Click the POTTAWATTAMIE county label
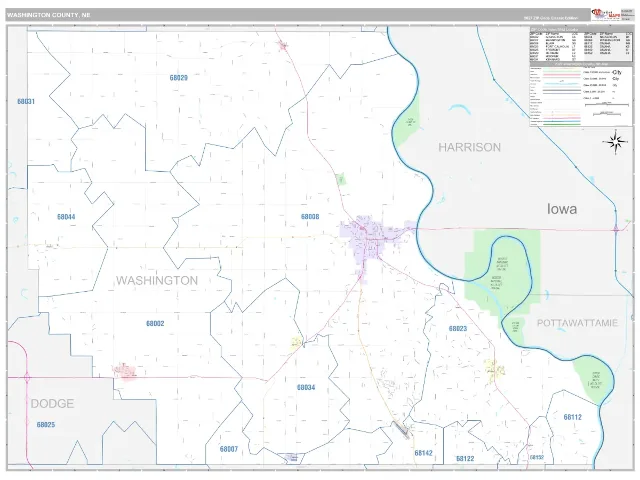 [577, 323]
